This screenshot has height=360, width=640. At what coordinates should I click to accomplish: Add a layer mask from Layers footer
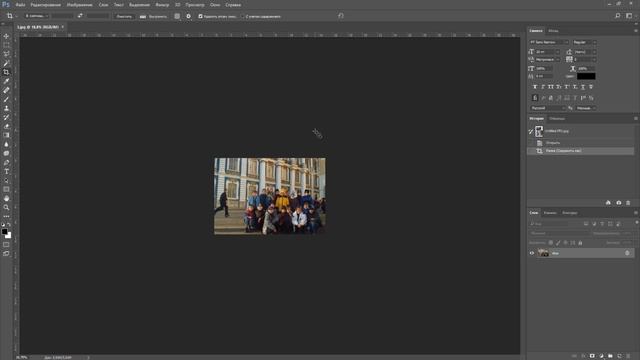click(x=592, y=356)
